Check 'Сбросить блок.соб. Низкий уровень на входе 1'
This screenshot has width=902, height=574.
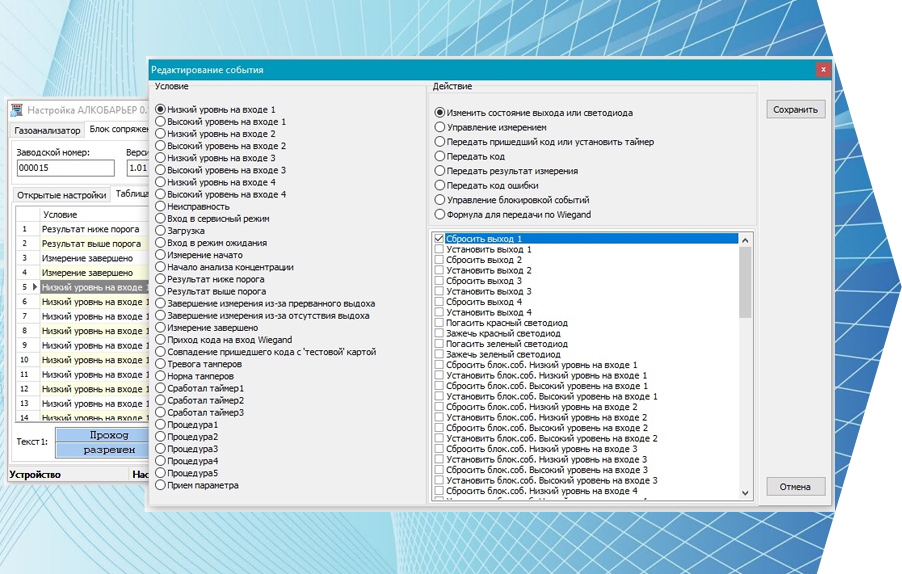pos(439,365)
